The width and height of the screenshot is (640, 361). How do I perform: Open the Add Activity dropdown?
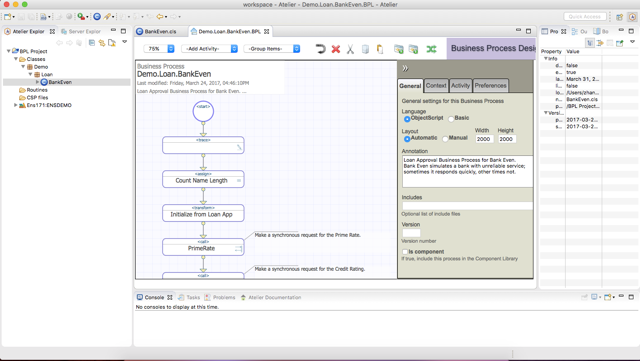coord(210,49)
